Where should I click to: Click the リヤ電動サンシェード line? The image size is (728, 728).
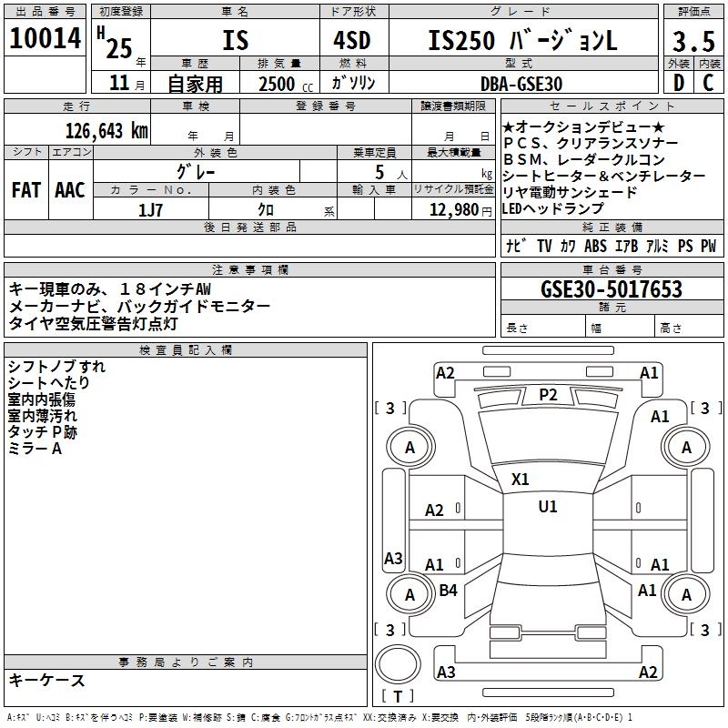pos(570,192)
